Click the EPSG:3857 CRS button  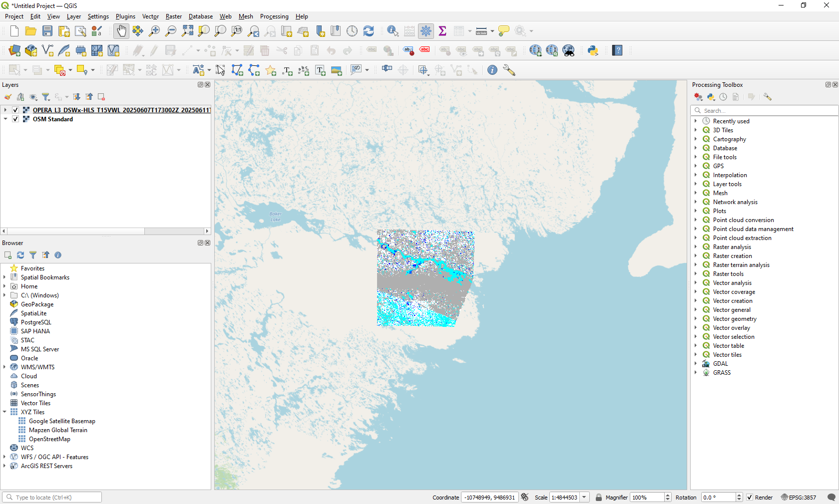(798, 498)
